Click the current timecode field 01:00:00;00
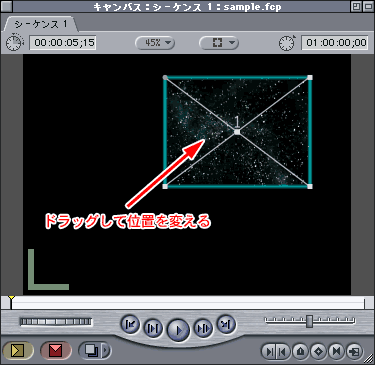375x365 pixels. coord(335,43)
